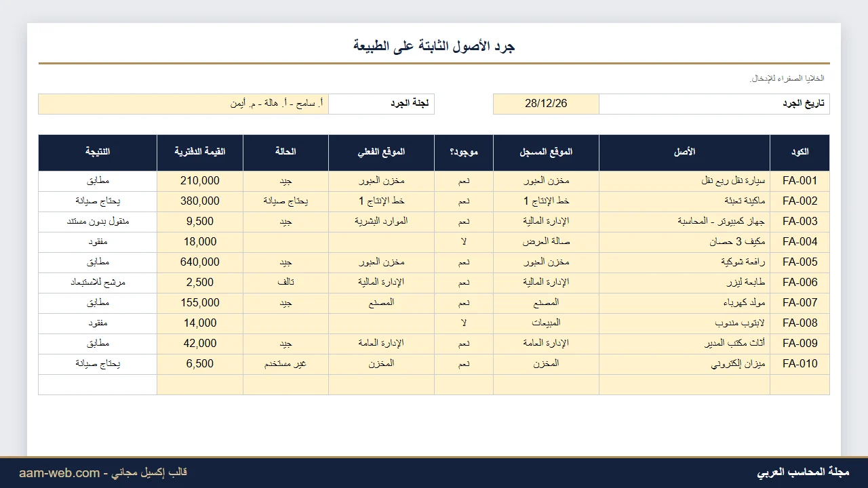Select result منقول بدون مستند
The width and height of the screenshot is (868, 488).
coord(98,222)
